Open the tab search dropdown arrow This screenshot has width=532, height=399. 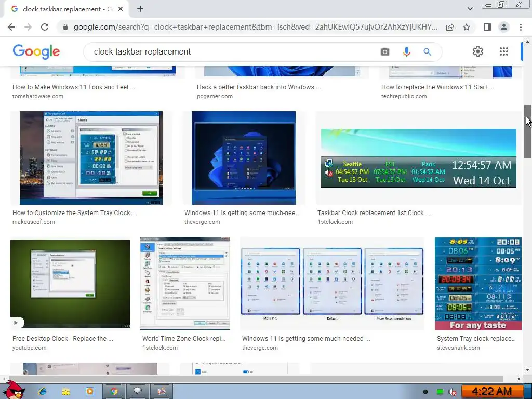470,9
